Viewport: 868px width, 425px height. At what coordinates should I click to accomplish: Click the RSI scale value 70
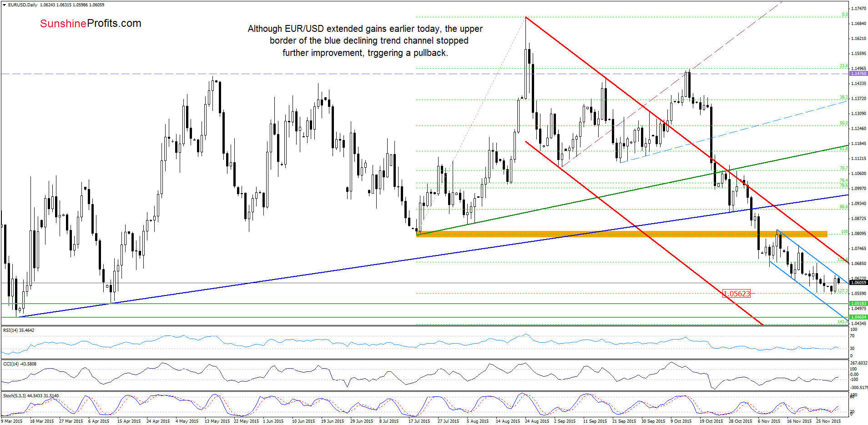(853, 336)
